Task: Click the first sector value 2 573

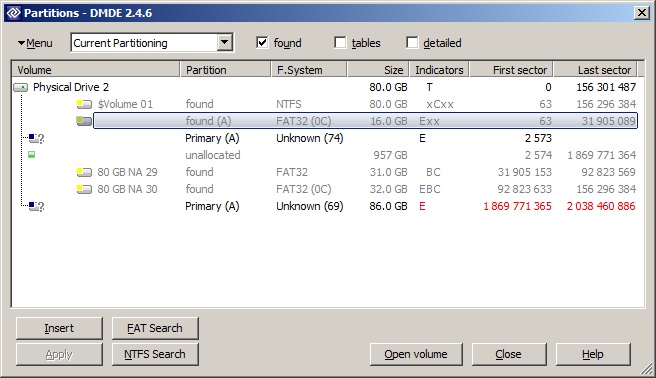Action: (538, 138)
